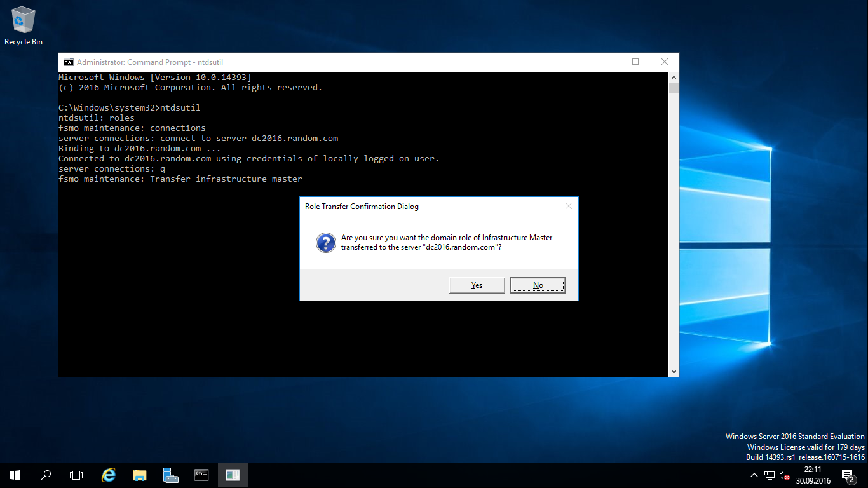This screenshot has height=488, width=868.
Task: Show hidden system tray icons
Action: click(x=754, y=475)
